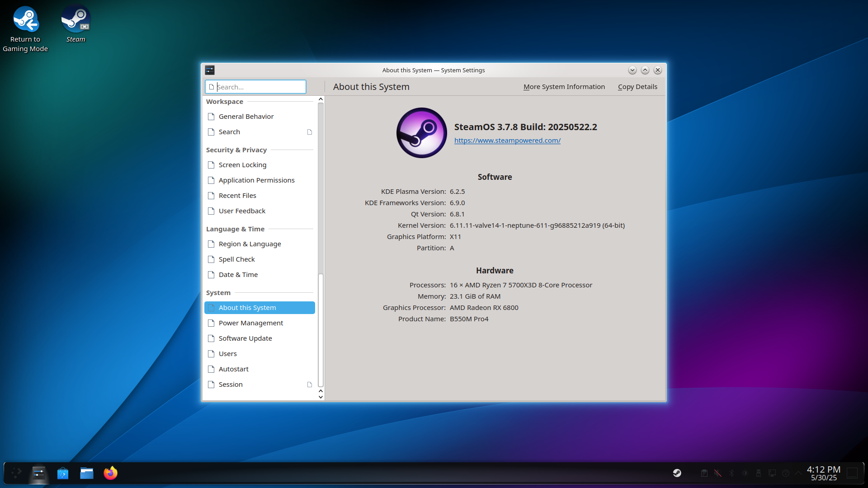Click More System Information
The height and width of the screenshot is (488, 868).
tap(564, 86)
